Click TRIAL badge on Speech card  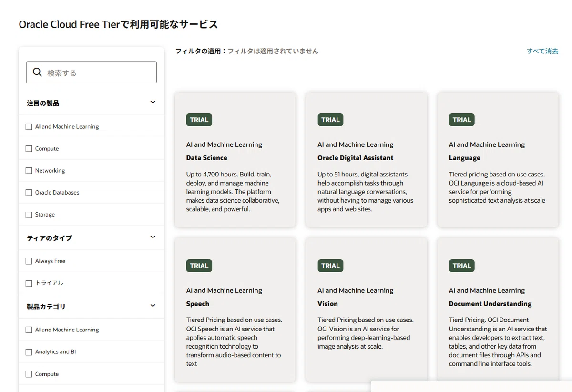199,266
